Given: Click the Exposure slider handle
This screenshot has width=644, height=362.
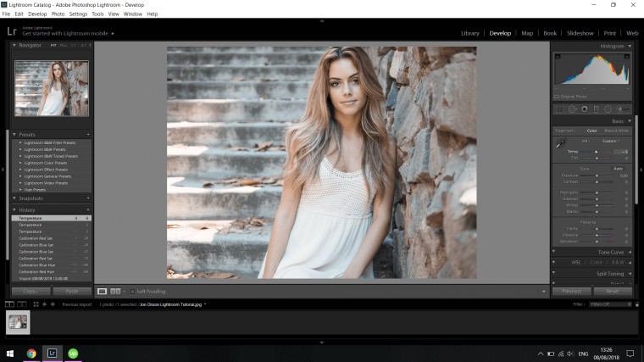Looking at the screenshot, I should (597, 175).
